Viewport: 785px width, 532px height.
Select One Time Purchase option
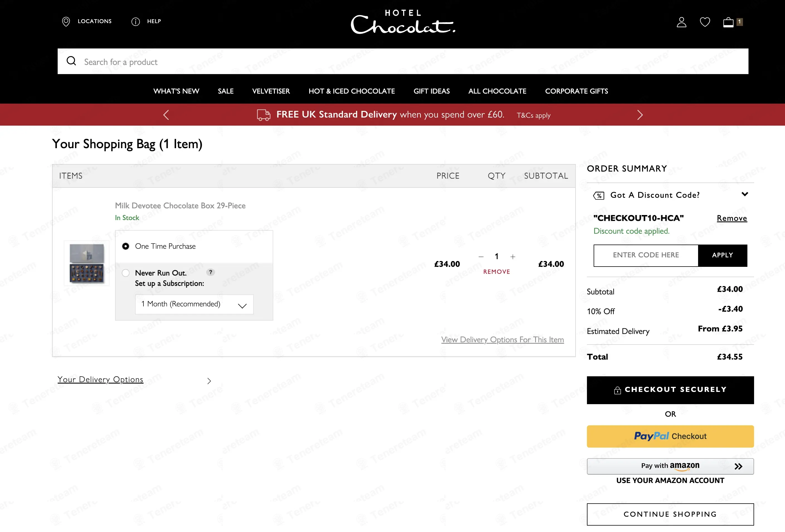coord(126,246)
